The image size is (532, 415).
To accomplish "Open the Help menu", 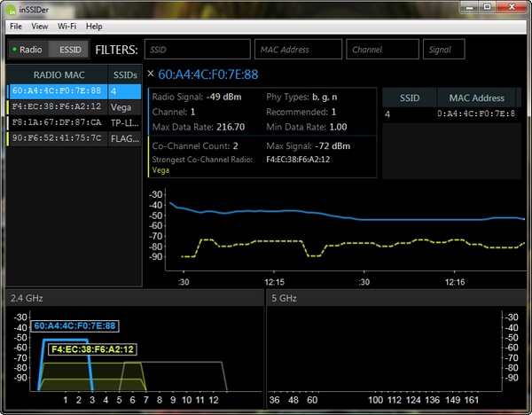I will coord(94,27).
